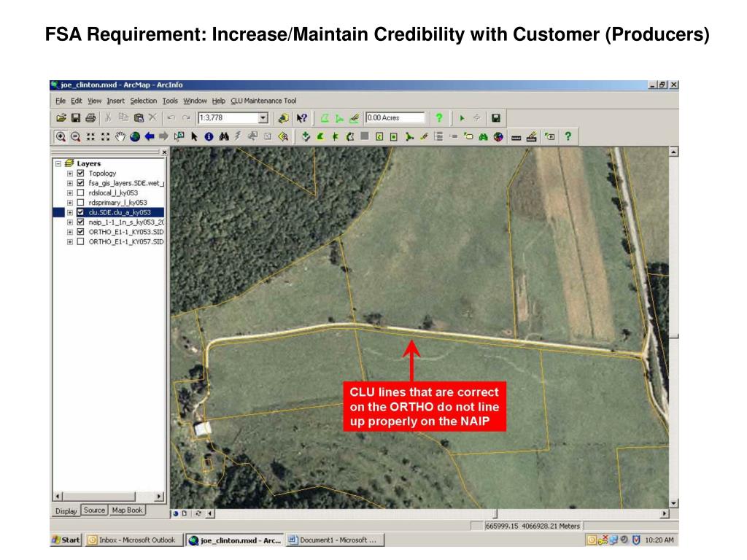Click the color wheel icon in CLU toolbar
Image resolution: width=747 pixels, height=560 pixels.
(498, 136)
